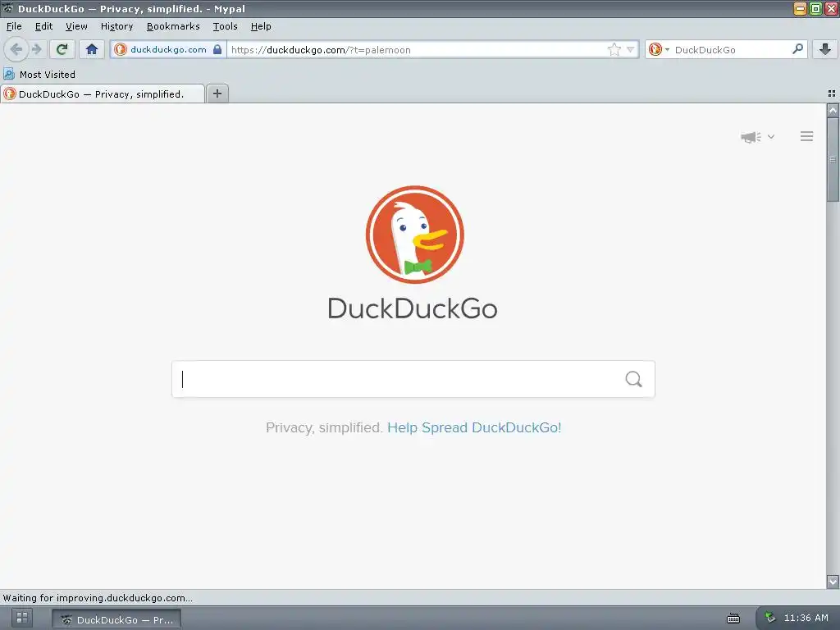Click the magnifier in the browser search box
840x630 pixels.
(x=797, y=49)
